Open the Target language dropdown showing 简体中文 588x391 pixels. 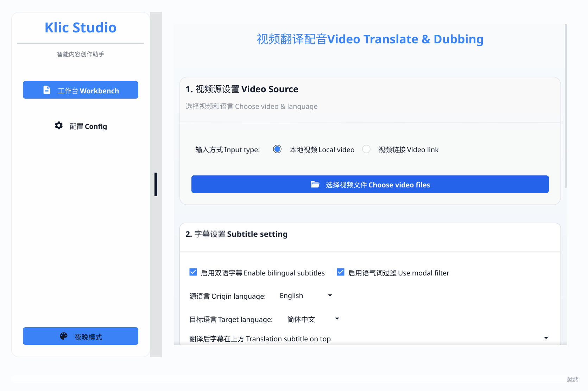tap(312, 319)
